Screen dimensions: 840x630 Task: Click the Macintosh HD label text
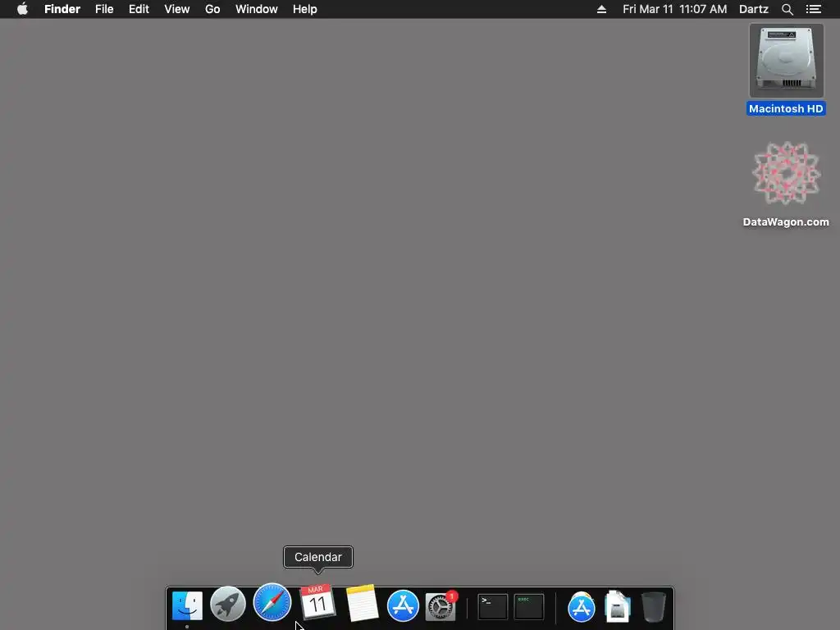point(786,109)
